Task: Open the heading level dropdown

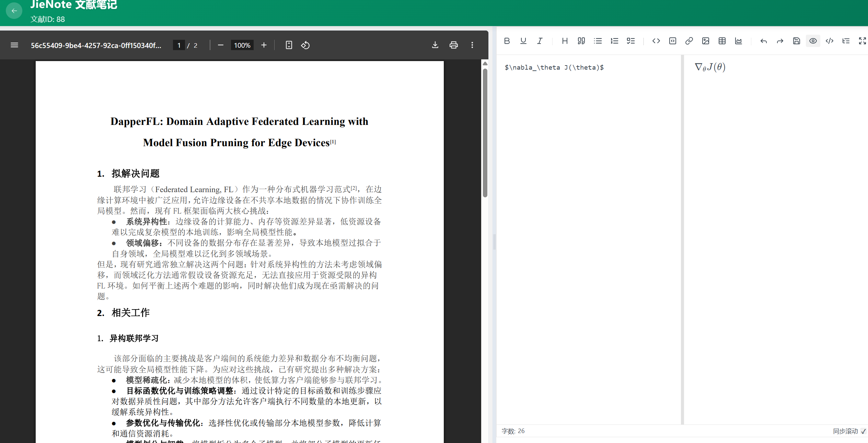Action: coord(565,41)
